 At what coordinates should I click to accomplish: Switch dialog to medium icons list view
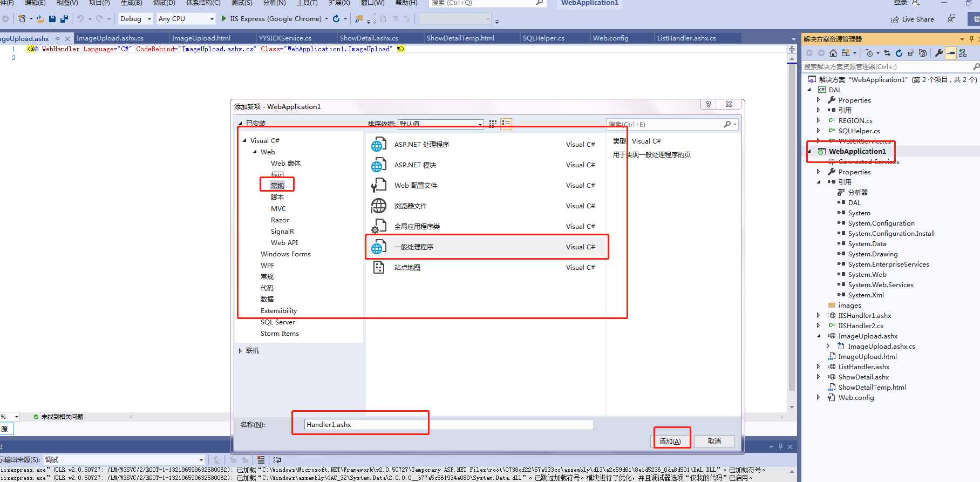click(506, 124)
